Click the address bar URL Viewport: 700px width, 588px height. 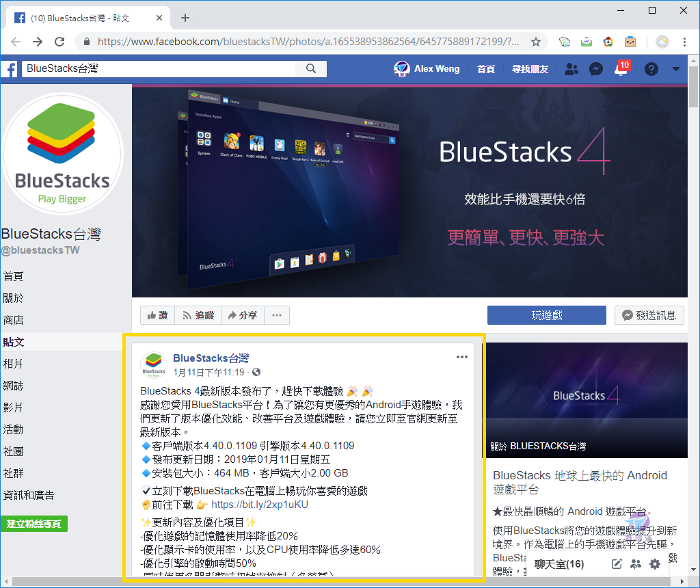(308, 42)
